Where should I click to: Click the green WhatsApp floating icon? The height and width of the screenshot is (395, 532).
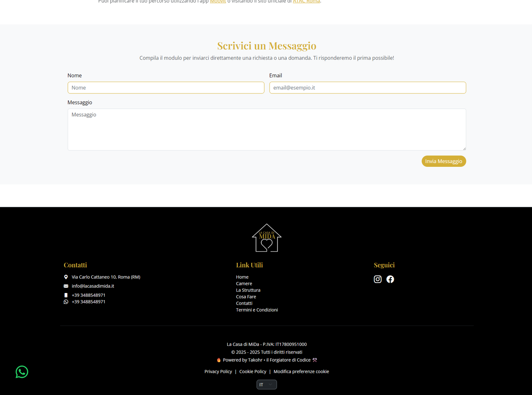point(22,372)
